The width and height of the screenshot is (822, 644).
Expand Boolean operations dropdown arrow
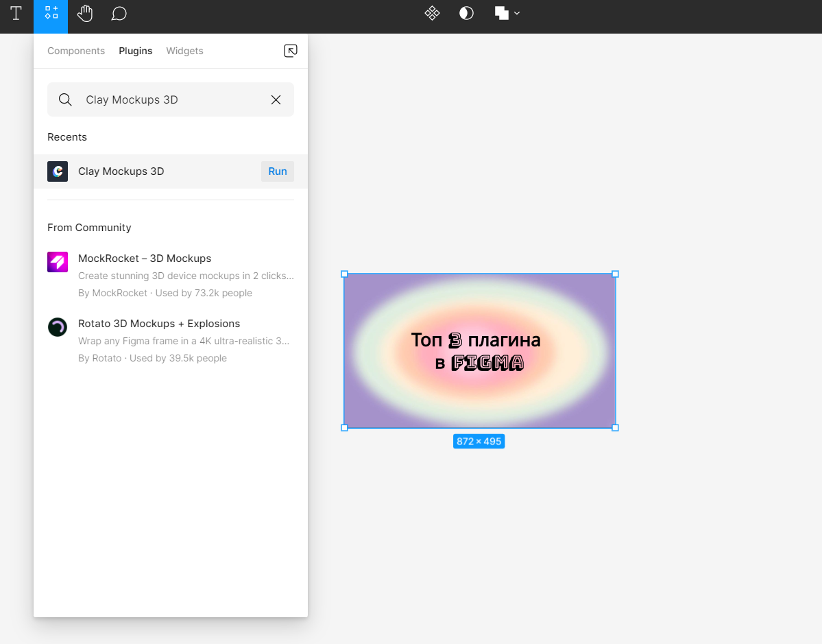pyautogui.click(x=517, y=13)
